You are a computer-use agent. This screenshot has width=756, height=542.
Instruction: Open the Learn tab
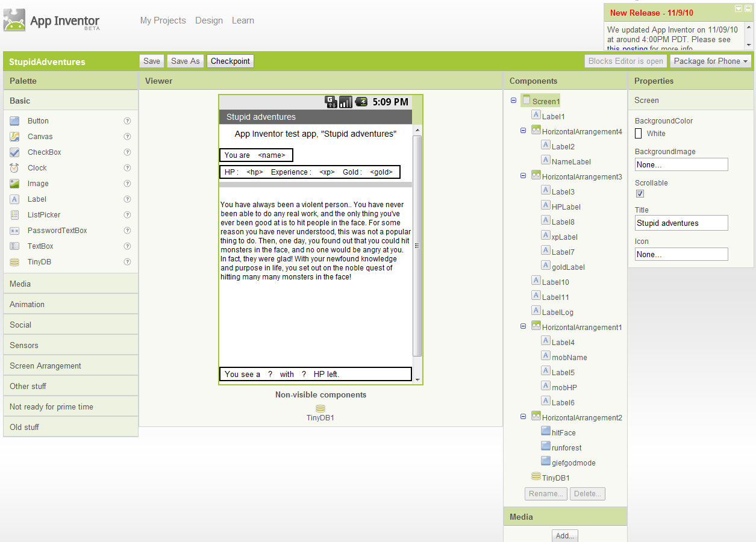click(243, 20)
